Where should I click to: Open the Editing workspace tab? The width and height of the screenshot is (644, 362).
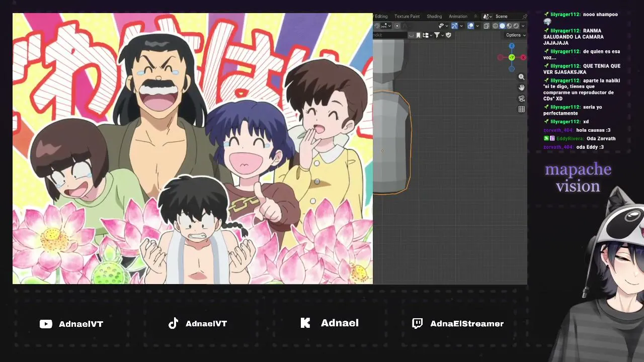381,17
